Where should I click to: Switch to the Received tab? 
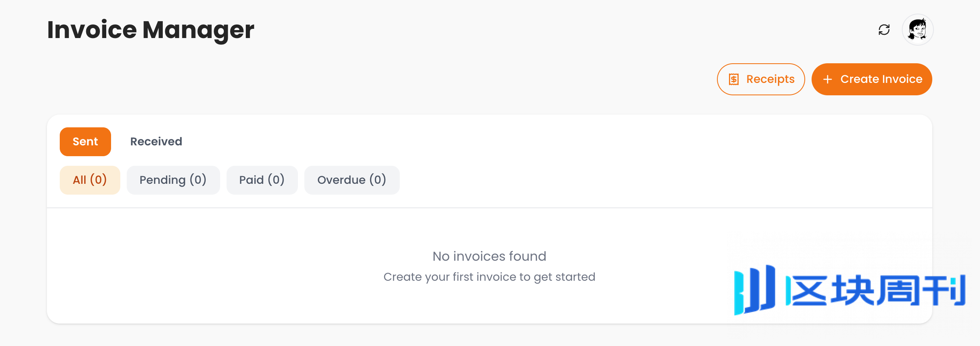[x=156, y=142]
